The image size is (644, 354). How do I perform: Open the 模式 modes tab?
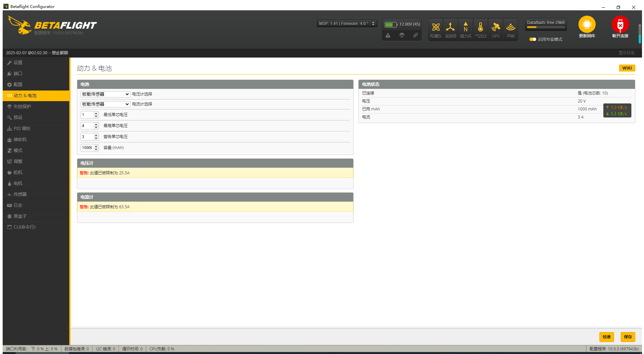pyautogui.click(x=36, y=150)
